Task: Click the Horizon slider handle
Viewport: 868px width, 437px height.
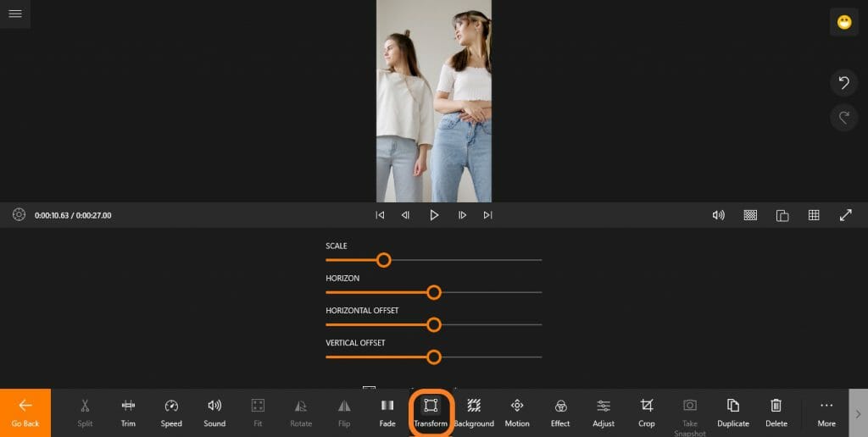Action: pyautogui.click(x=434, y=292)
